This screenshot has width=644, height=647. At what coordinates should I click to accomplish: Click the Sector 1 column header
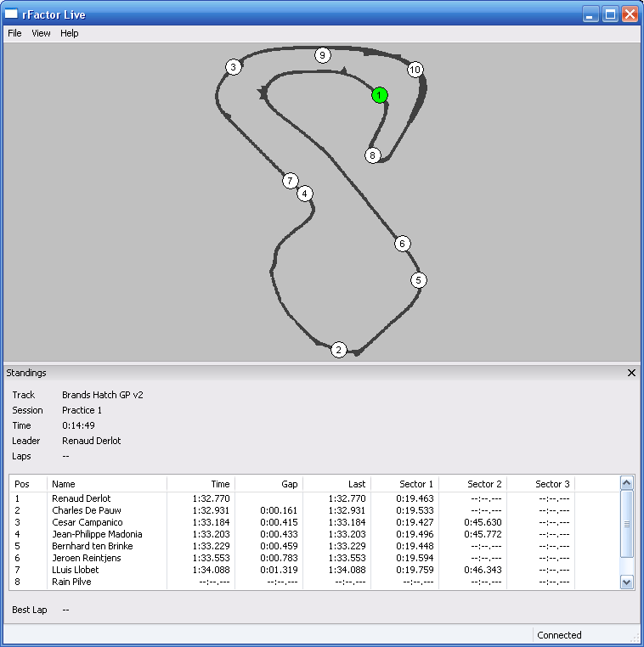(404, 484)
